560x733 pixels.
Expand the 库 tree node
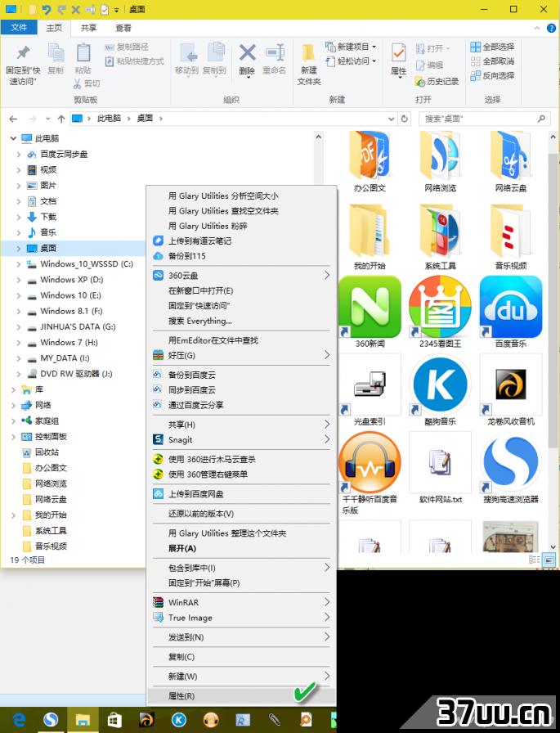pos(13,389)
